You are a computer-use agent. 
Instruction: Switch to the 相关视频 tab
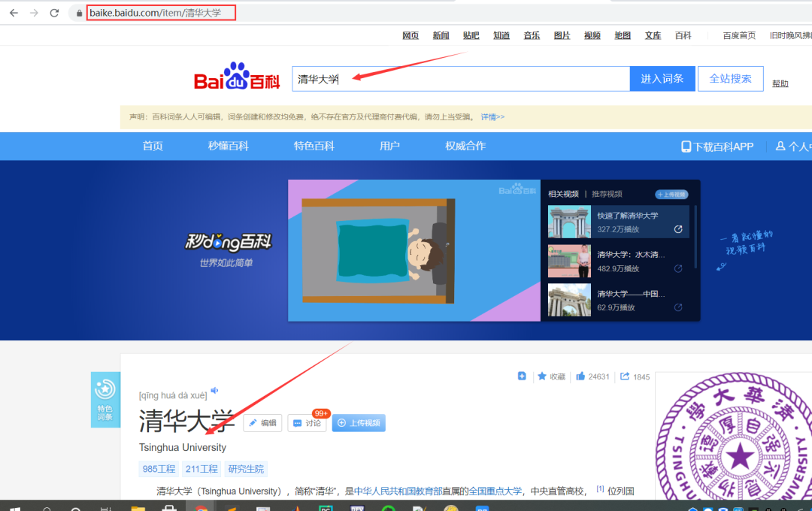(563, 194)
